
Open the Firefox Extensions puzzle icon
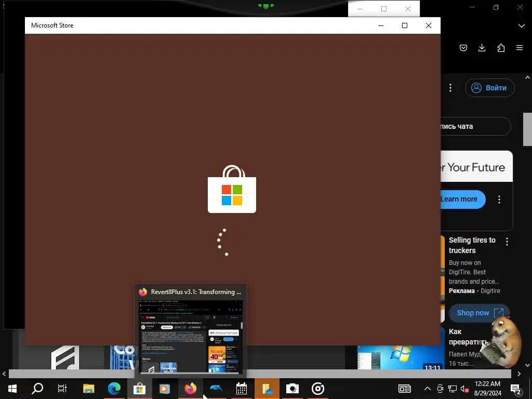coord(501,48)
